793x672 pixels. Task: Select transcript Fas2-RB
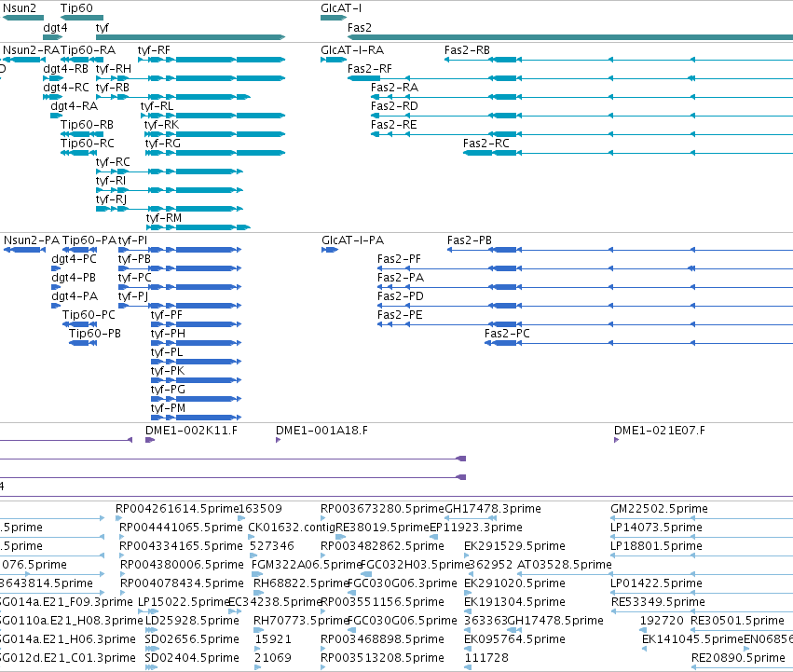(467, 50)
